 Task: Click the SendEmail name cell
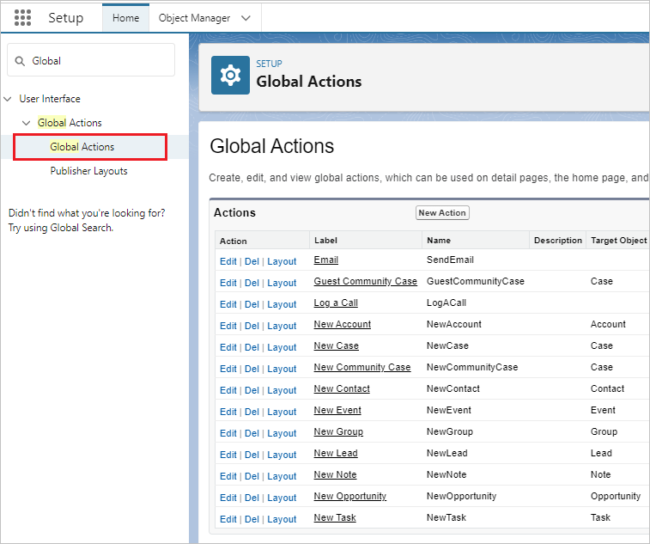coord(450,260)
